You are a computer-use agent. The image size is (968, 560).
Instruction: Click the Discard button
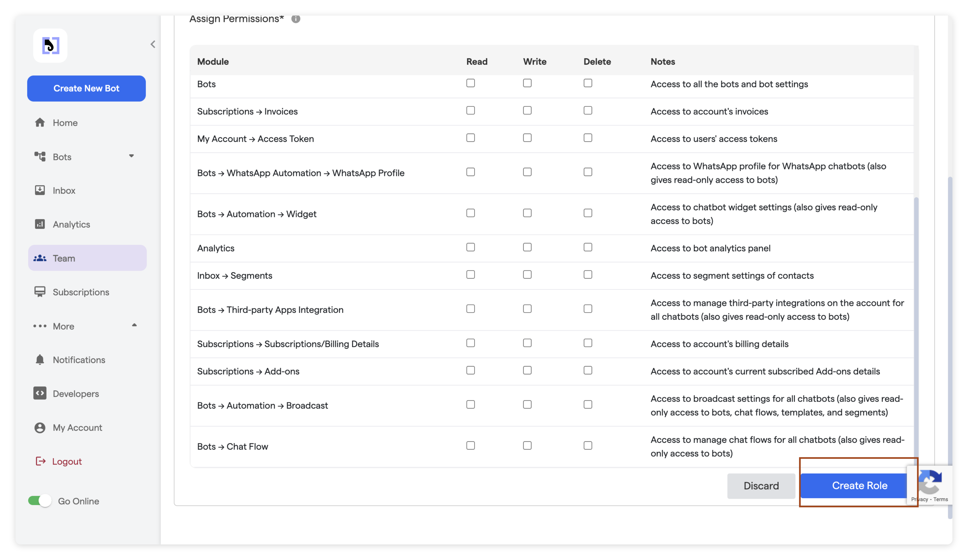760,486
